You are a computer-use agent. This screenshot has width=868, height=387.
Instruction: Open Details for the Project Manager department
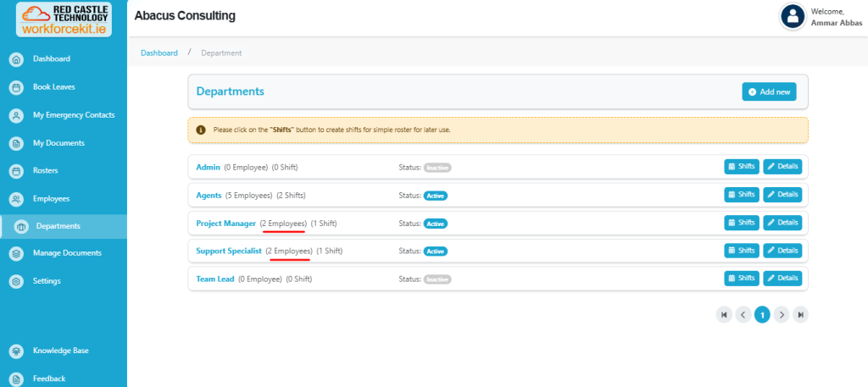782,223
